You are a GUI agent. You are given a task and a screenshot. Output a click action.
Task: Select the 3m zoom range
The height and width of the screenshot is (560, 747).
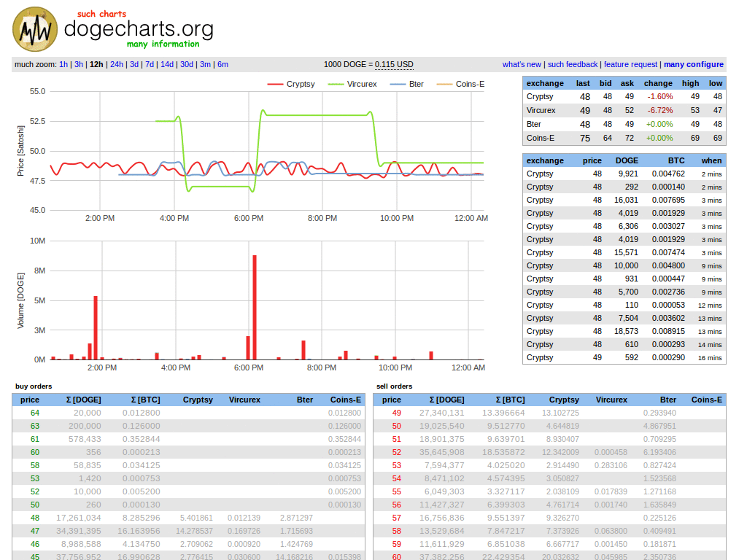(205, 64)
